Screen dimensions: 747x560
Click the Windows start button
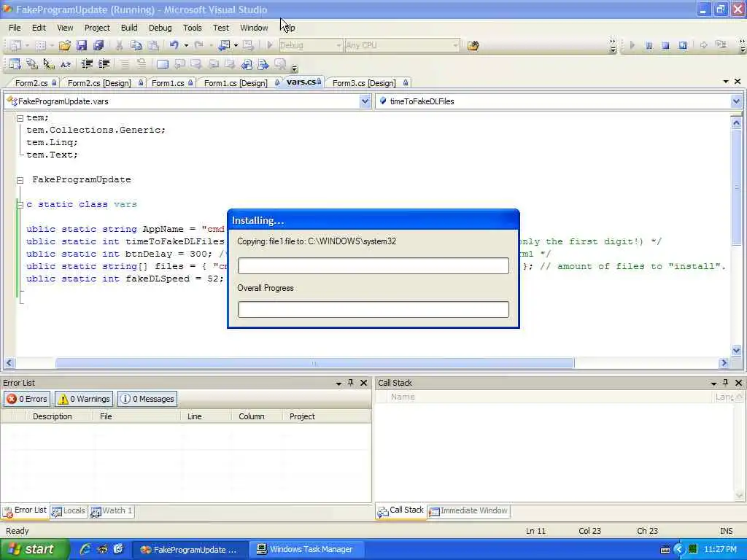(34, 549)
